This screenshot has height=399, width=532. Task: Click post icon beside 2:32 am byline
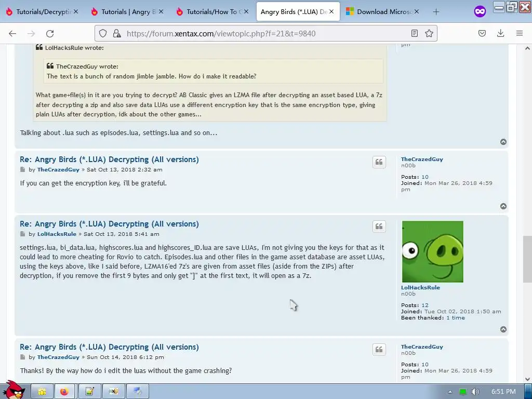pos(22,170)
